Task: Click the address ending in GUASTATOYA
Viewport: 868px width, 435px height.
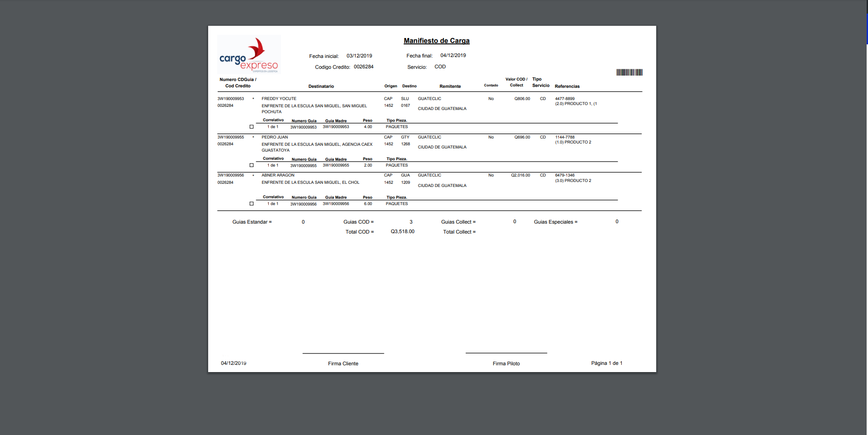Action: 317,147
